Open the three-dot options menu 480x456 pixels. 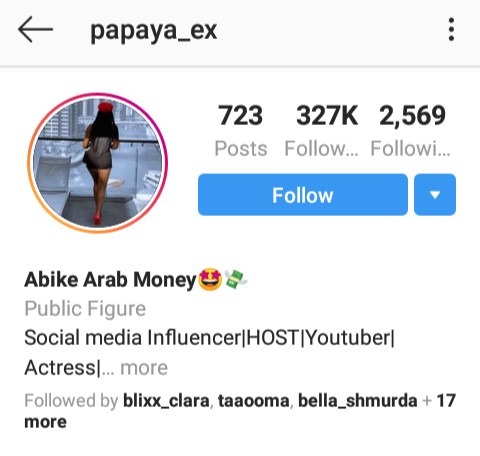coord(451,29)
